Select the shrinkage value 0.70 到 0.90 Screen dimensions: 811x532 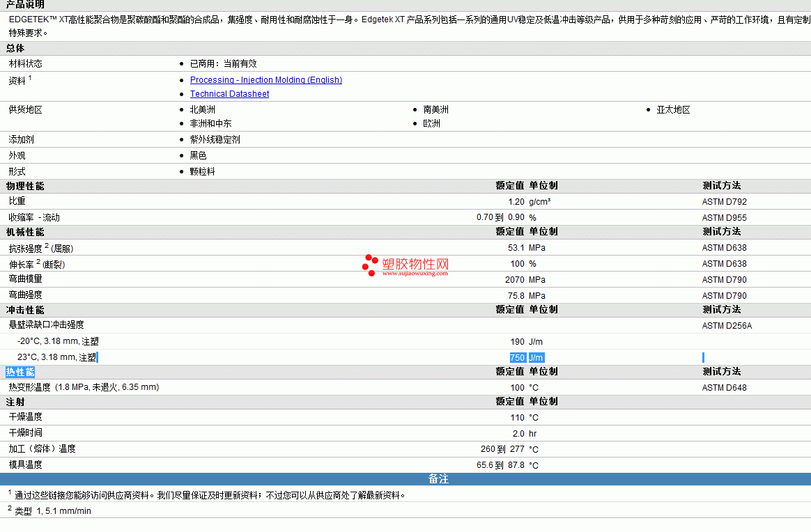(500, 218)
